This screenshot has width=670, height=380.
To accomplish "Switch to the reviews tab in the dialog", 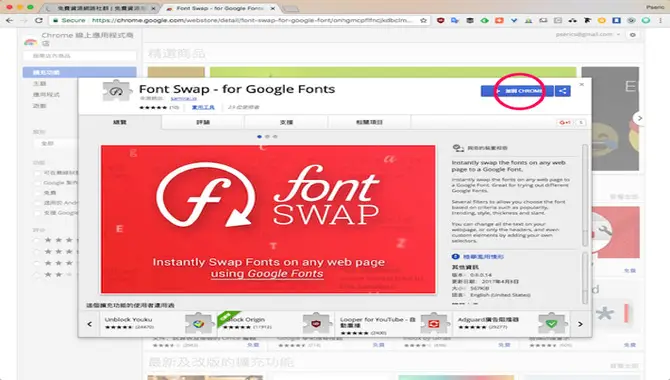I will coord(203,122).
